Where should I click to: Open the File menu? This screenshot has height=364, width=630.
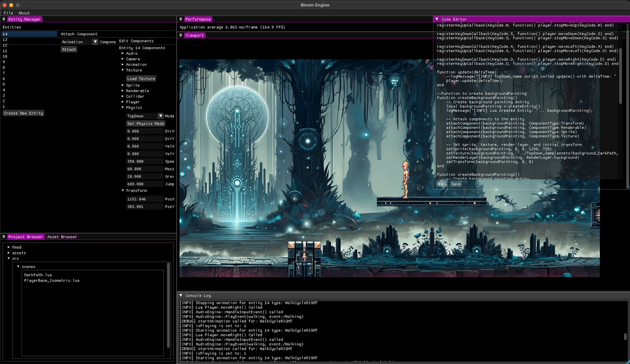[8, 13]
